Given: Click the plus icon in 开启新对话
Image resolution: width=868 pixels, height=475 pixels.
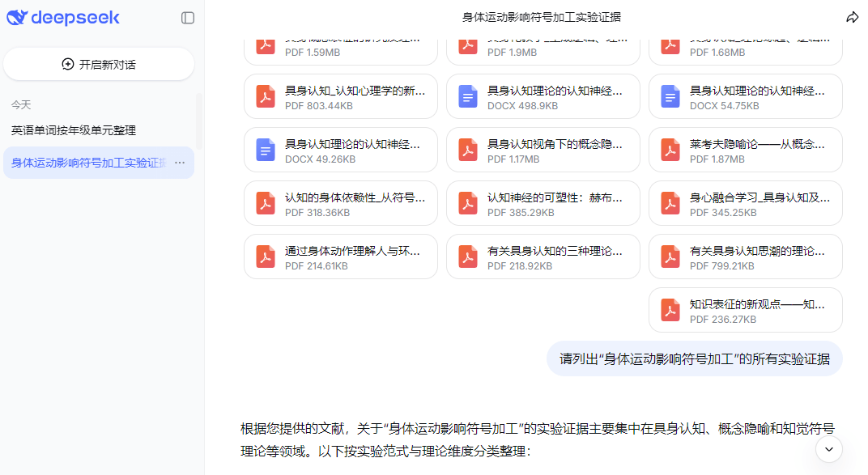Looking at the screenshot, I should click(67, 64).
